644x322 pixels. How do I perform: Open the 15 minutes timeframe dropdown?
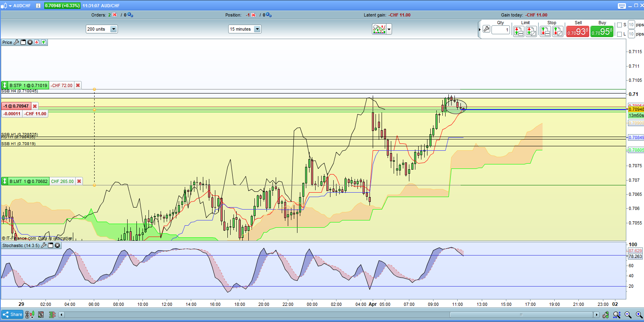[x=245, y=29]
